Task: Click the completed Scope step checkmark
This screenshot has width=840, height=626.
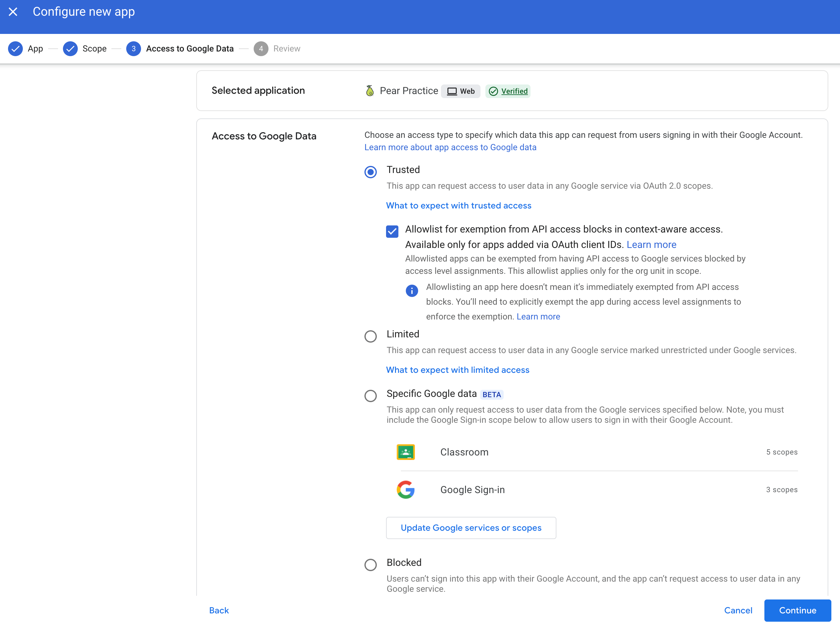Action: (70, 48)
